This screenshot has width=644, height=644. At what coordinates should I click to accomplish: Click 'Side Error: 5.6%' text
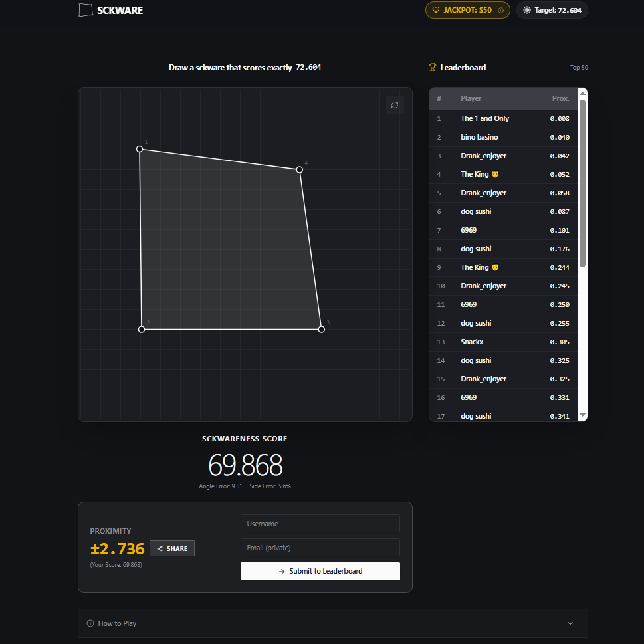tap(270, 486)
